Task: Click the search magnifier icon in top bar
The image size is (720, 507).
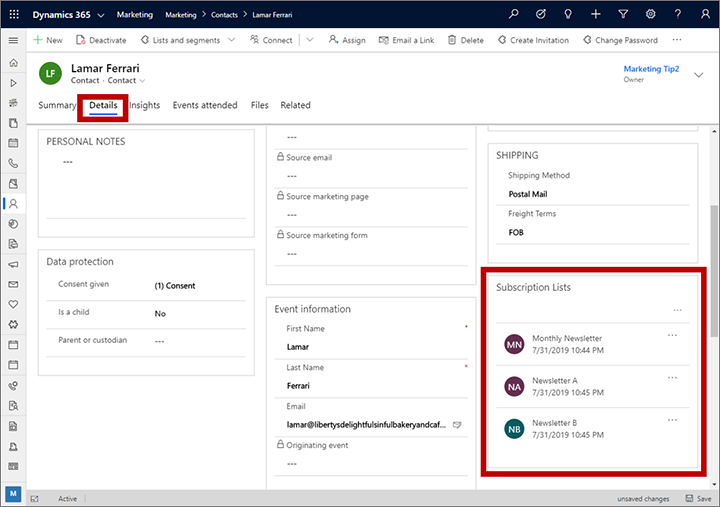Action: tap(513, 14)
